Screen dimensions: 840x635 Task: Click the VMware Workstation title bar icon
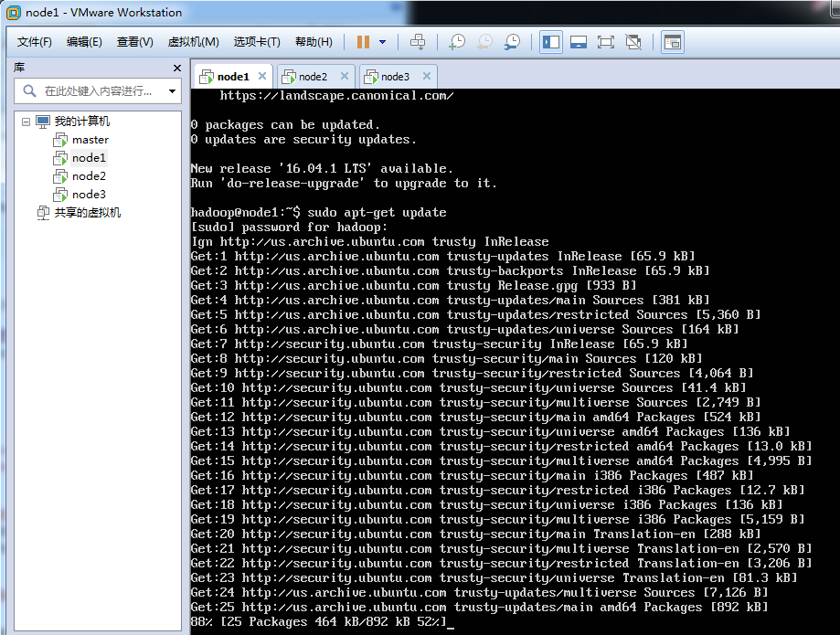tap(14, 12)
